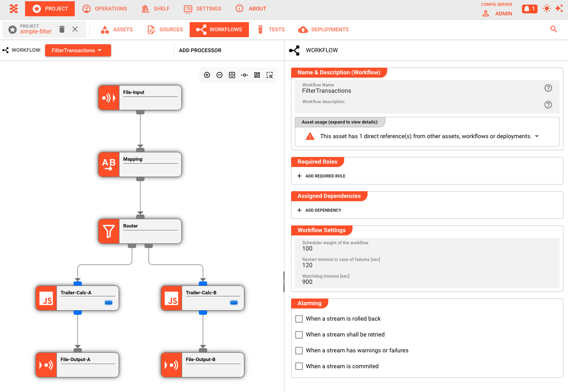Enable alarm when a stream is rolled back
This screenshot has height=392, width=568.
tap(299, 319)
